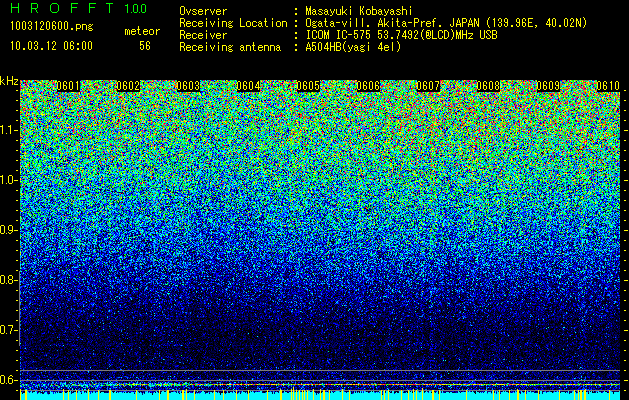
Task: Click observer name Masayuki Kobayashi
Action: 359,11
